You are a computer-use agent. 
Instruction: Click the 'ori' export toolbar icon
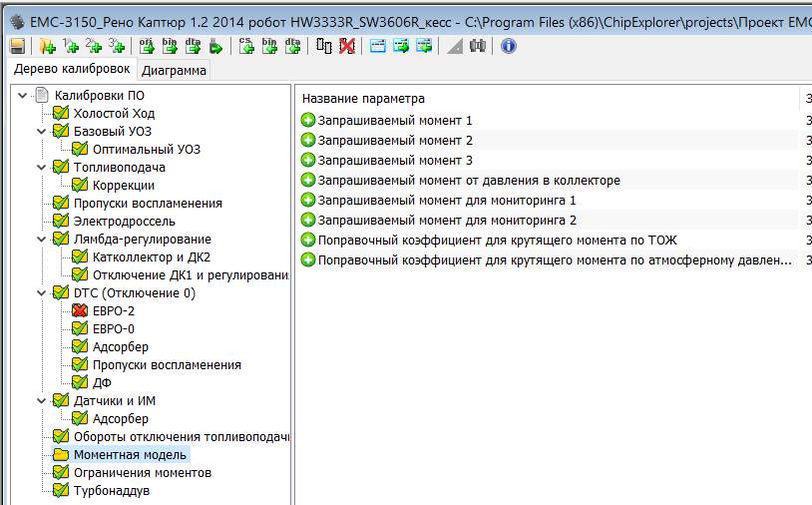[x=147, y=46]
